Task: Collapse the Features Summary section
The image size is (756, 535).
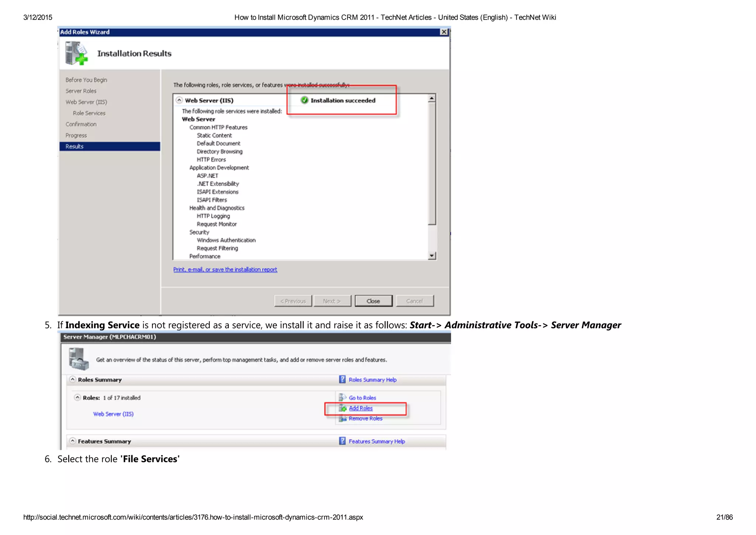Action: pyautogui.click(x=73, y=441)
